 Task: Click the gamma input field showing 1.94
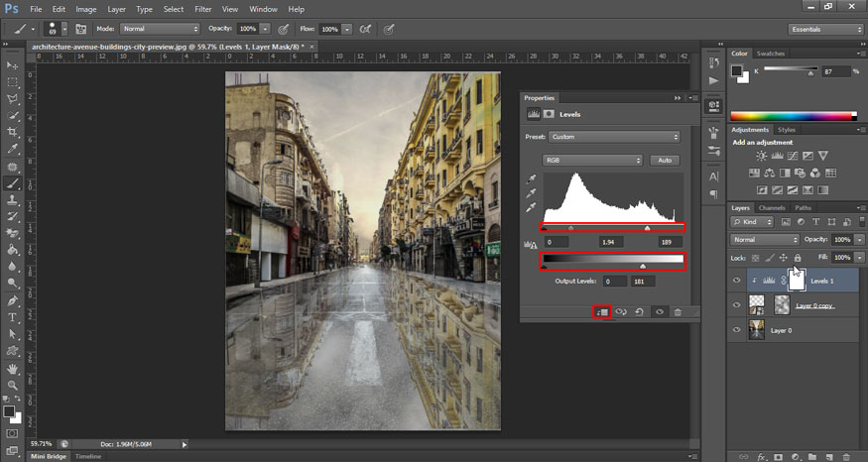pyautogui.click(x=611, y=242)
